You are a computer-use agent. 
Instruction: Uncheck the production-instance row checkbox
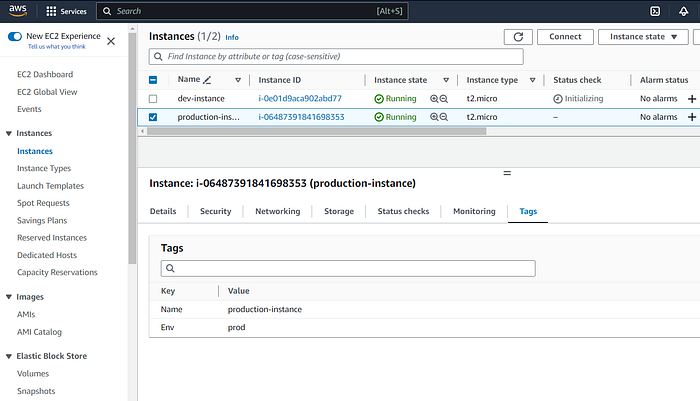(x=153, y=117)
